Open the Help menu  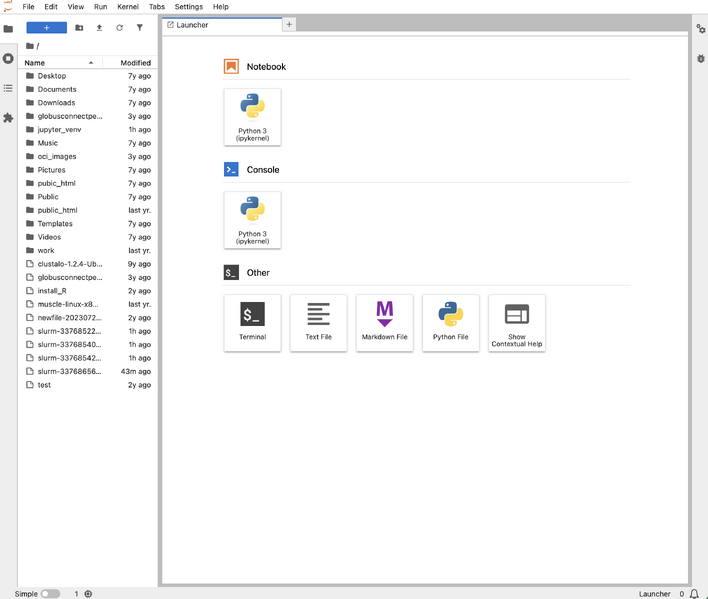(x=221, y=7)
